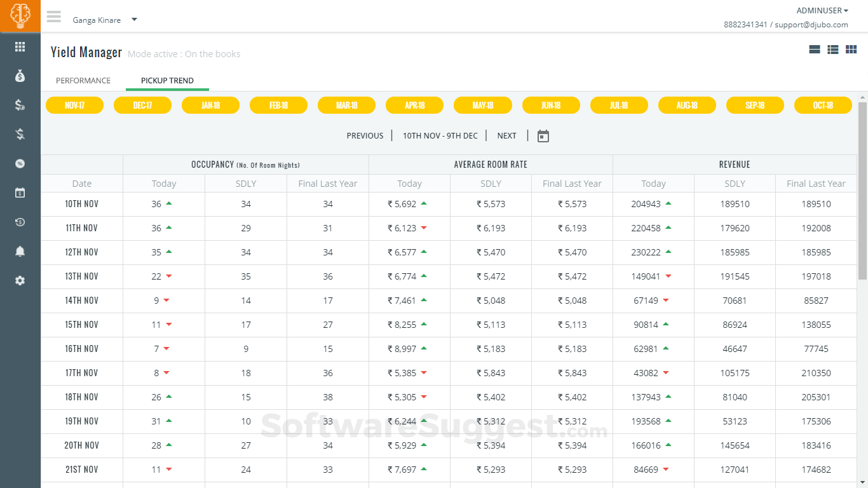The width and height of the screenshot is (868, 488).
Task: Open the calendar rate icon in sidebar
Action: [20, 193]
